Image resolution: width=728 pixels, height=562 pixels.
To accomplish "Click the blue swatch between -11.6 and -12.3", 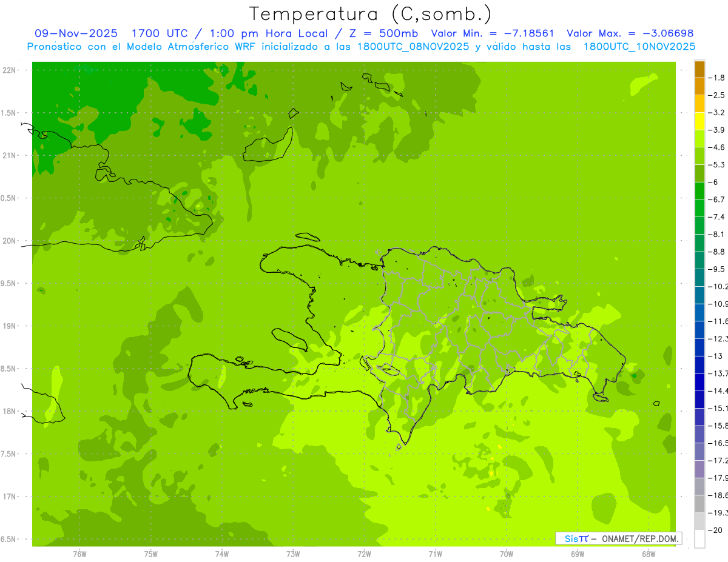I will [x=699, y=330].
